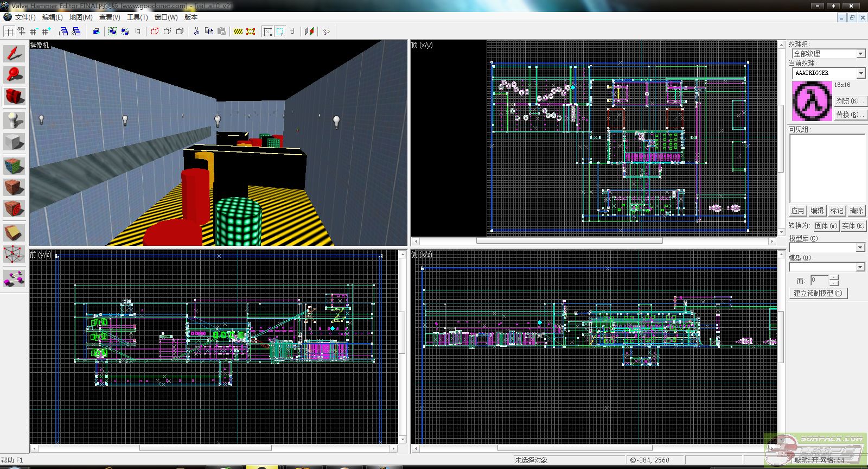This screenshot has width=868, height=469.
Task: Expand the model library dropdown
Action: pyautogui.click(x=860, y=248)
